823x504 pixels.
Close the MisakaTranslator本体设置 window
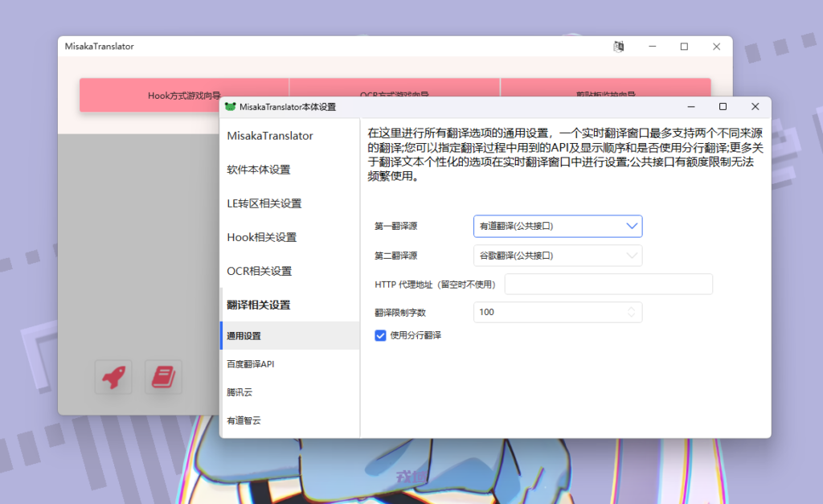[x=755, y=107]
